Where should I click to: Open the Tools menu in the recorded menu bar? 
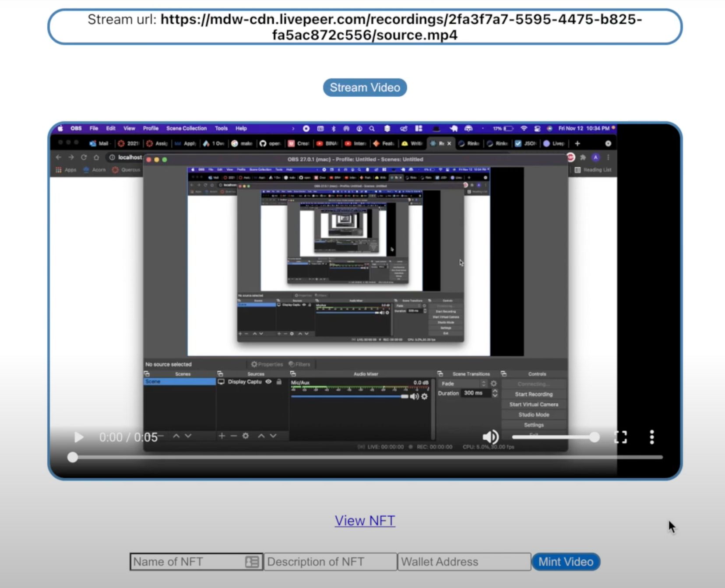pos(221,128)
